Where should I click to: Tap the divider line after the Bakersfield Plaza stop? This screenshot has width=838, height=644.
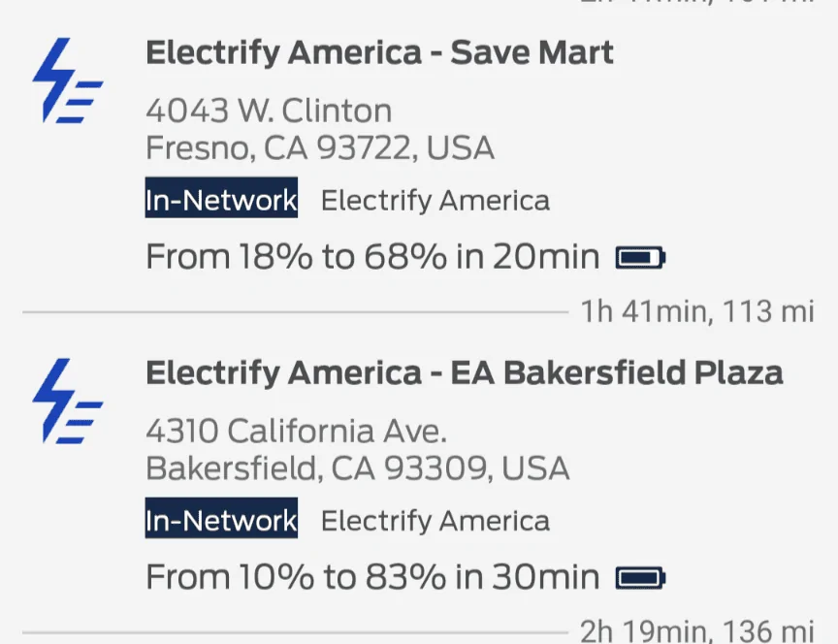[x=291, y=632]
